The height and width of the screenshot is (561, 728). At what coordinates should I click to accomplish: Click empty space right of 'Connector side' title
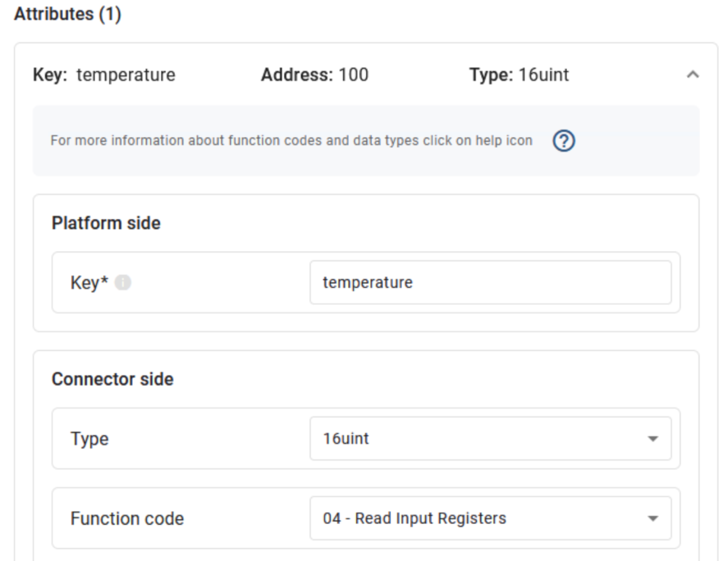click(427, 380)
